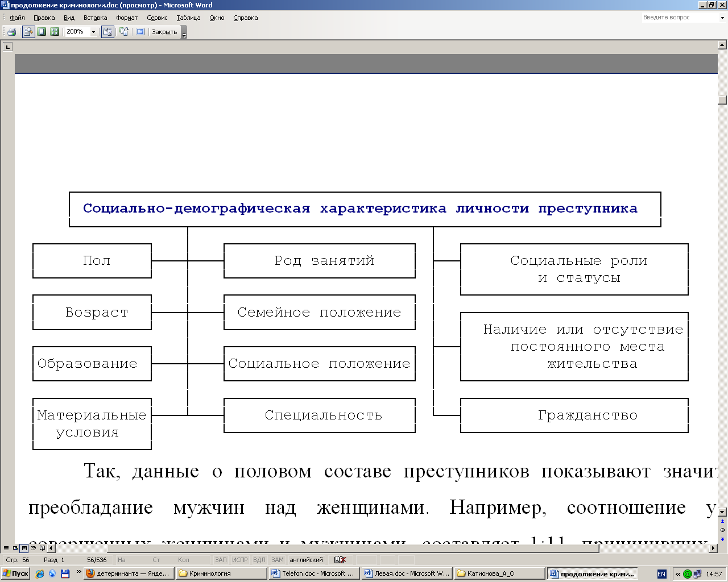
Task: Click the EN language bar indicator
Action: [x=661, y=574]
